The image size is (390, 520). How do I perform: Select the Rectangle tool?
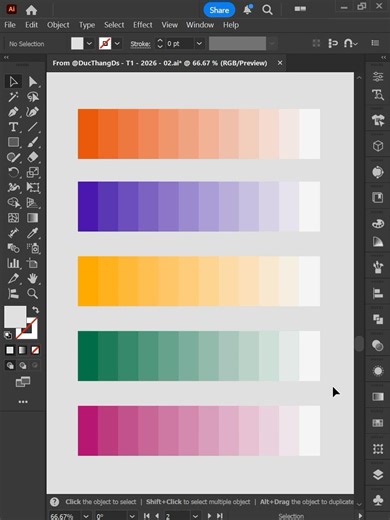13,142
